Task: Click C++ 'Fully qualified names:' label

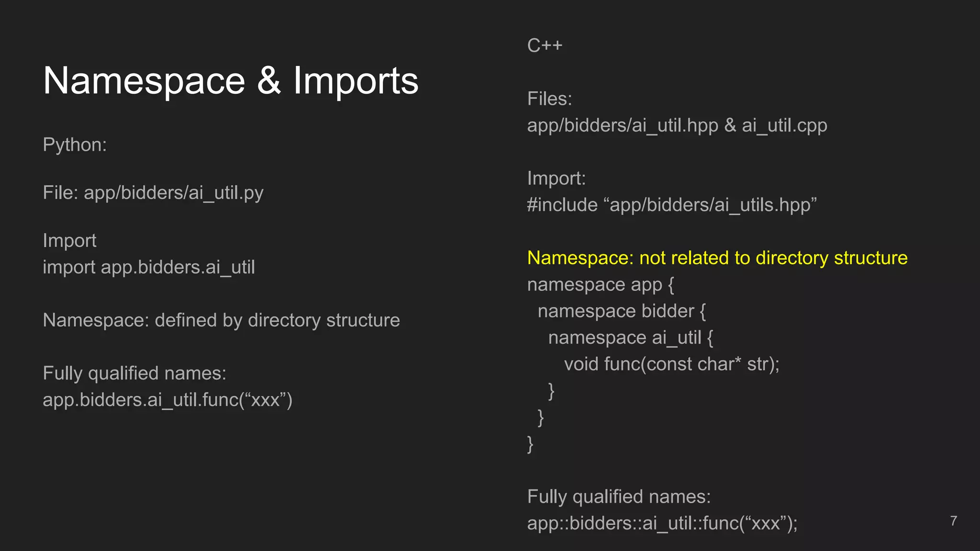Action: [x=619, y=496]
